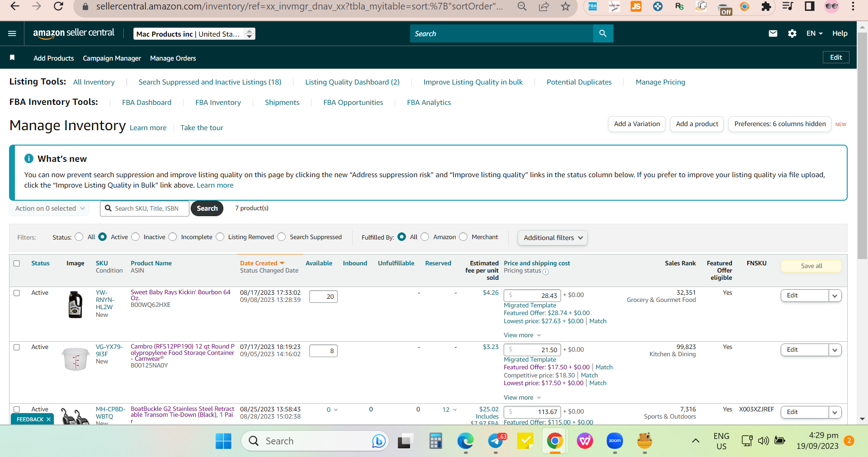Check the Cambro container row checkbox
The height and width of the screenshot is (457, 868).
(x=17, y=347)
